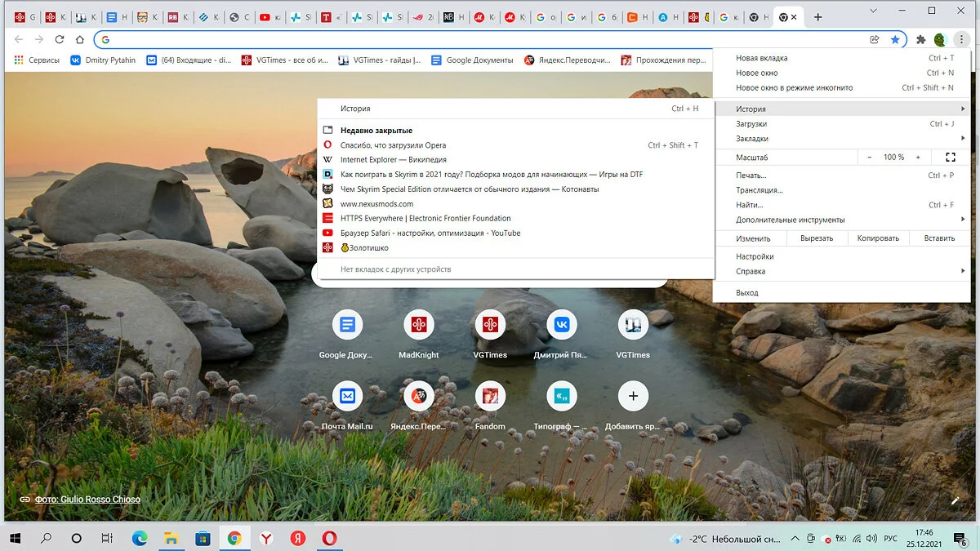The width and height of the screenshot is (980, 551).
Task: Open the Giulio Rosso Chioso photo link
Action: [x=87, y=500]
